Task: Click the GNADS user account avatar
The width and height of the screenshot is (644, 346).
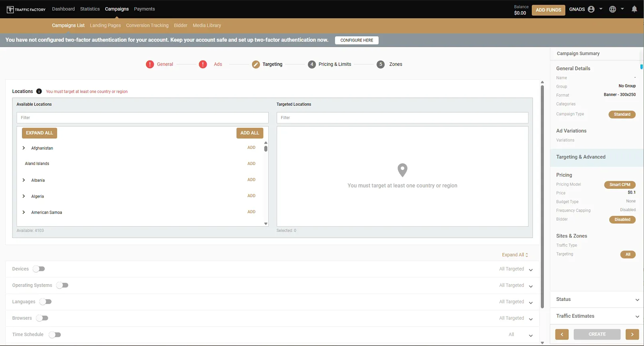Action: [x=591, y=9]
